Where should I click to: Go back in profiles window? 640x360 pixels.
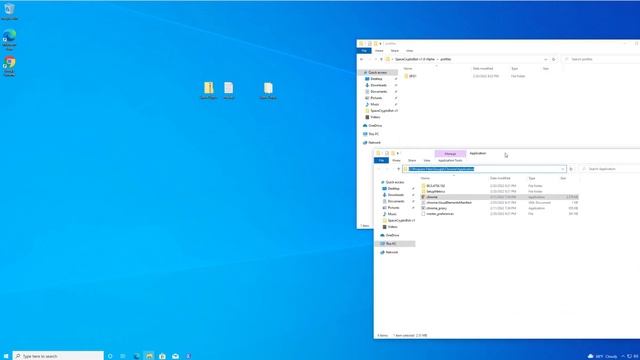362,59
